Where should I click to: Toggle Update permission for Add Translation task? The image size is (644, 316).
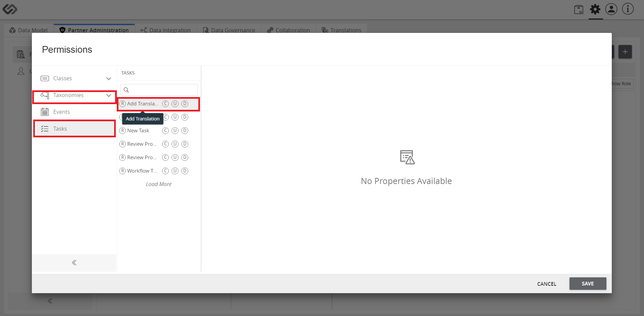pyautogui.click(x=175, y=104)
